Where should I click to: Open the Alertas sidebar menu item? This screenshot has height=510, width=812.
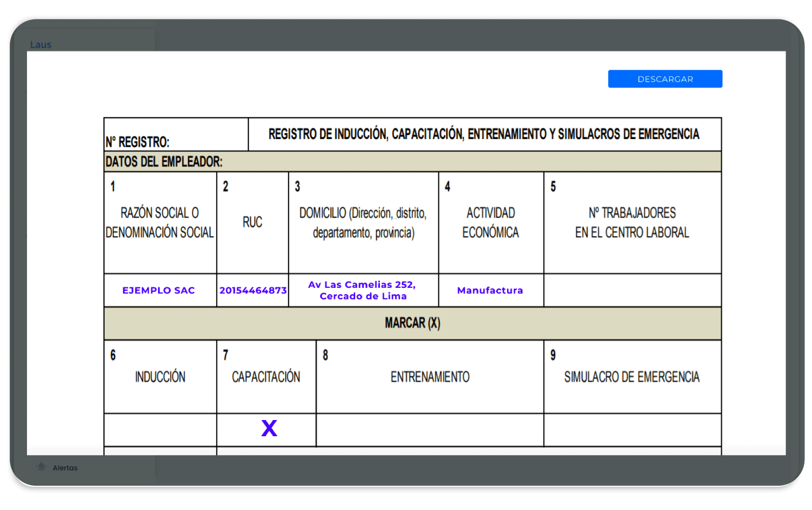click(x=65, y=468)
